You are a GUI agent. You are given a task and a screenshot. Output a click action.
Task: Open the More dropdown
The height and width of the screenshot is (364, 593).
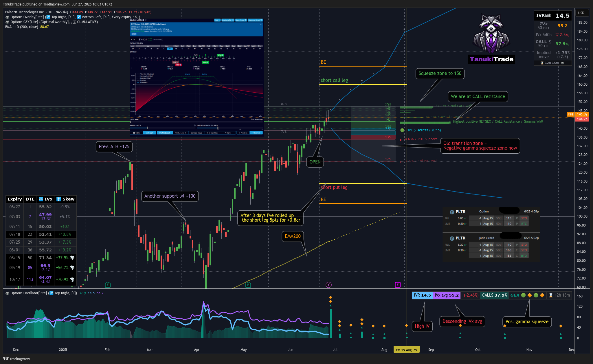click(x=228, y=133)
